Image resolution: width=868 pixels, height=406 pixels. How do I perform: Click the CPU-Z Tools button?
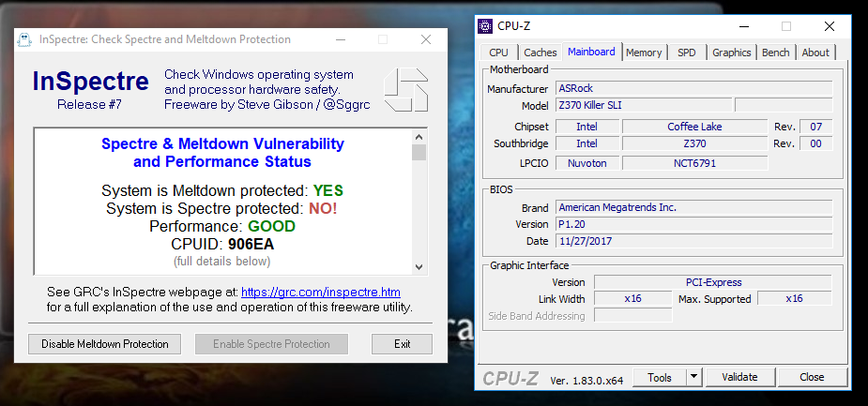click(660, 377)
